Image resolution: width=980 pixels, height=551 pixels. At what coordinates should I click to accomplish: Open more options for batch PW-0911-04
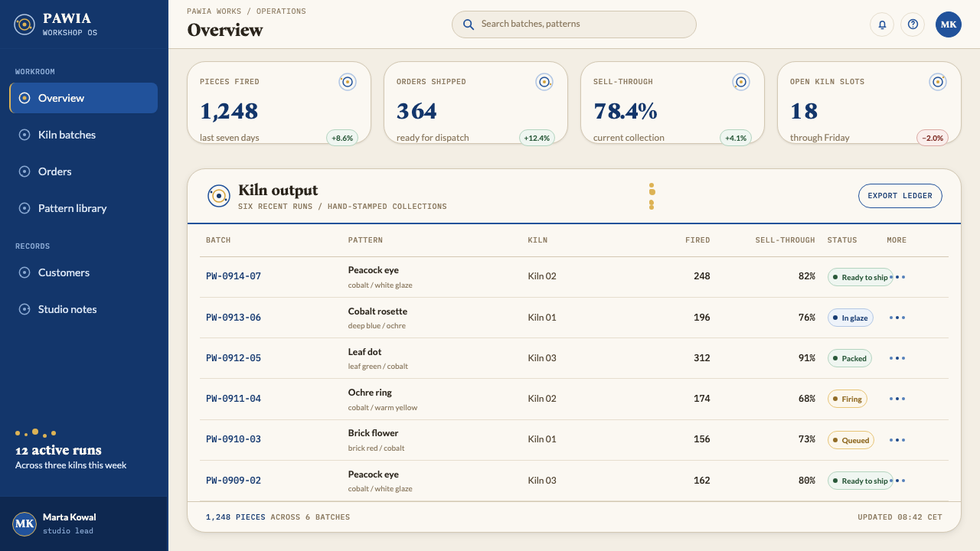897,399
